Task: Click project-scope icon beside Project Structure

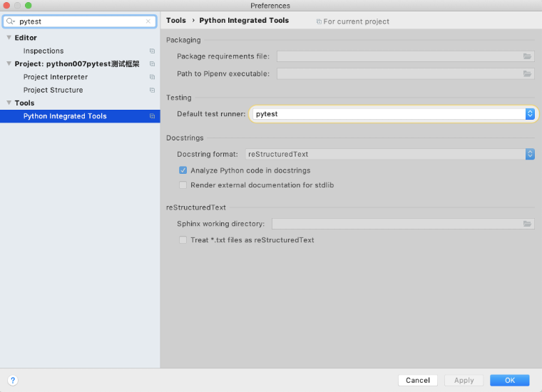Action: tap(152, 90)
